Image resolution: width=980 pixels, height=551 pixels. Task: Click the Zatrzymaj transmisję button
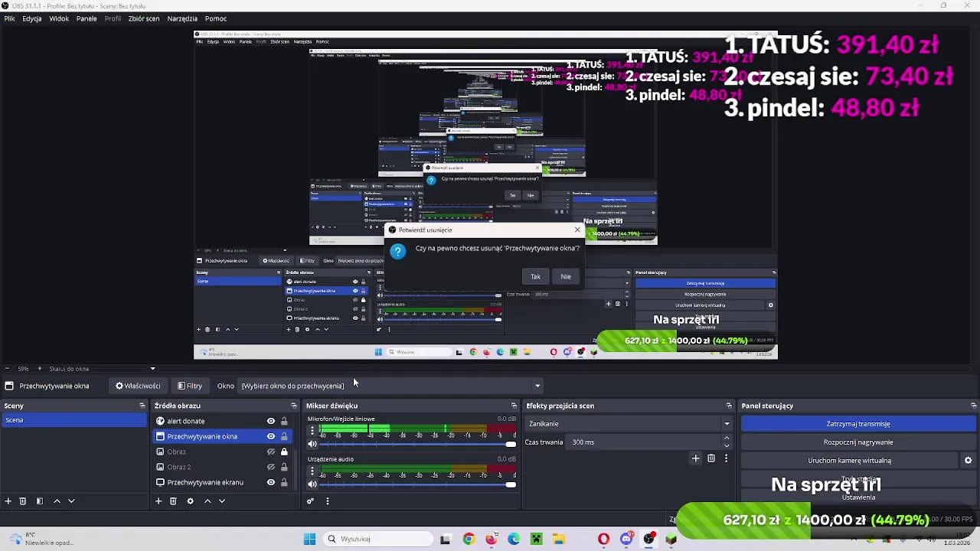point(858,424)
